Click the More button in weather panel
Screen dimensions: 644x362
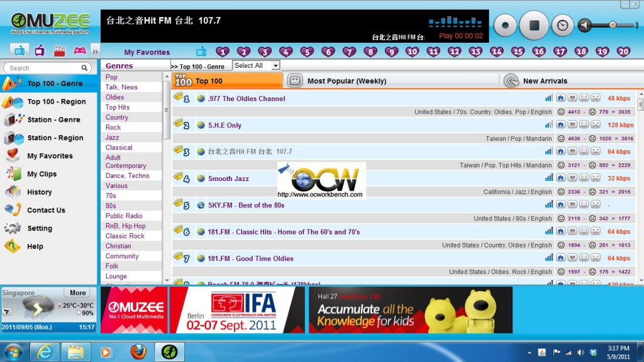click(77, 293)
